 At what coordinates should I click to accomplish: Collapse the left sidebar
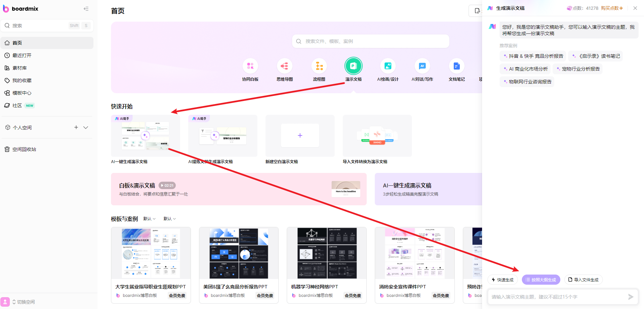click(x=86, y=8)
